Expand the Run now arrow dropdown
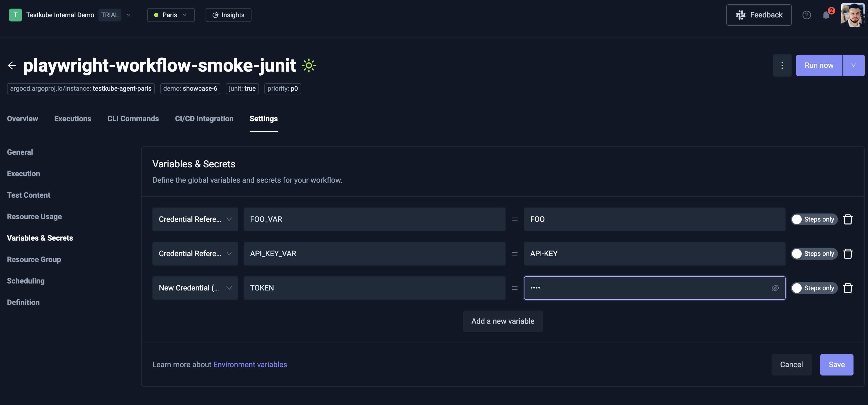Viewport: 868px width, 405px height. point(853,65)
